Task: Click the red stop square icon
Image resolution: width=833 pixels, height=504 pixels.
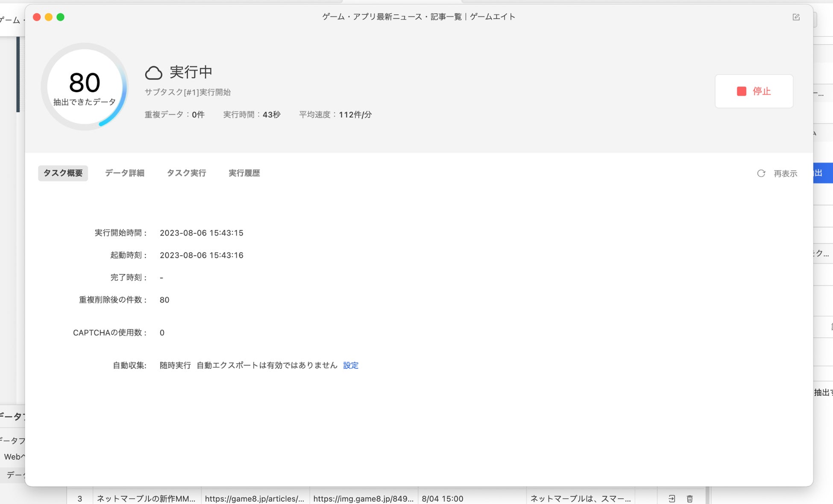Action: 741,91
